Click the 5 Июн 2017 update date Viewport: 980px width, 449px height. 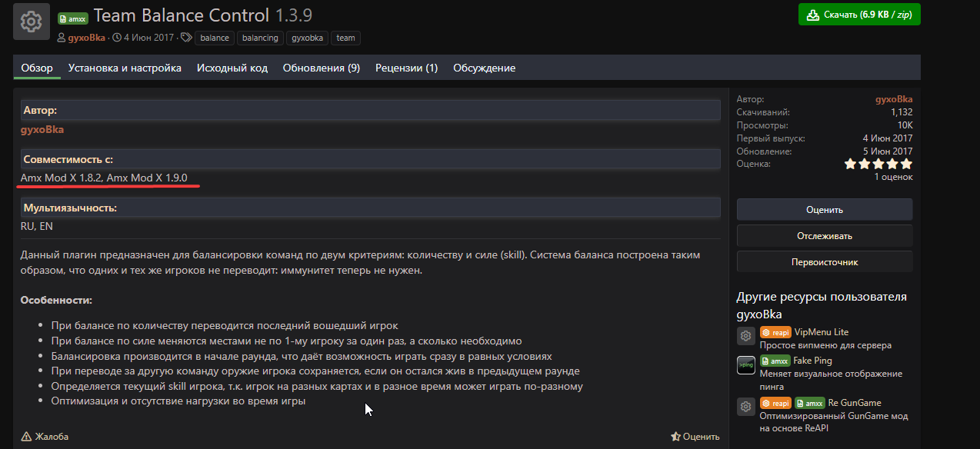(888, 151)
